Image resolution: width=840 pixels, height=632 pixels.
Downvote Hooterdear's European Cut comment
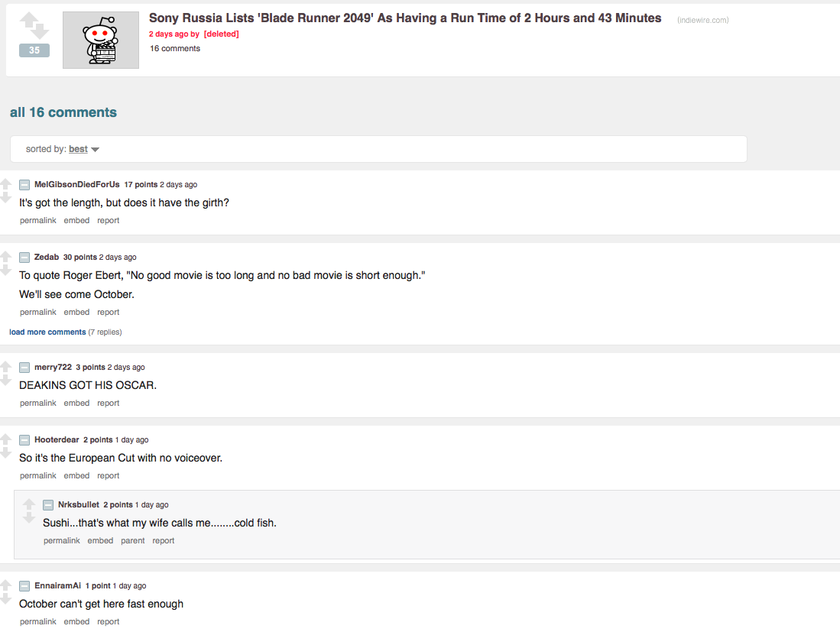pos(5,452)
